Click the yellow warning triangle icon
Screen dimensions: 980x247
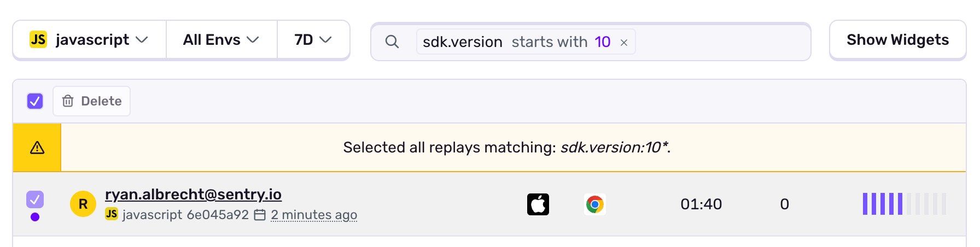tap(37, 148)
